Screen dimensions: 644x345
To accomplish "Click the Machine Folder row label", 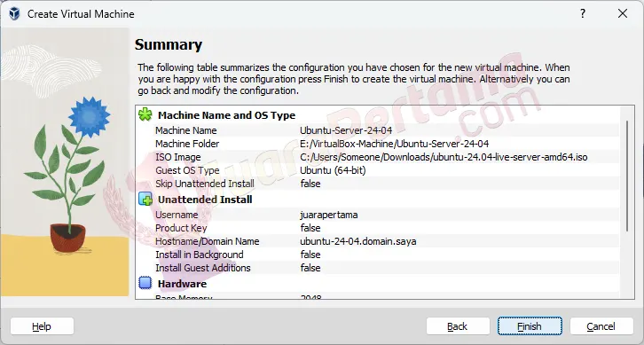I will point(187,144).
